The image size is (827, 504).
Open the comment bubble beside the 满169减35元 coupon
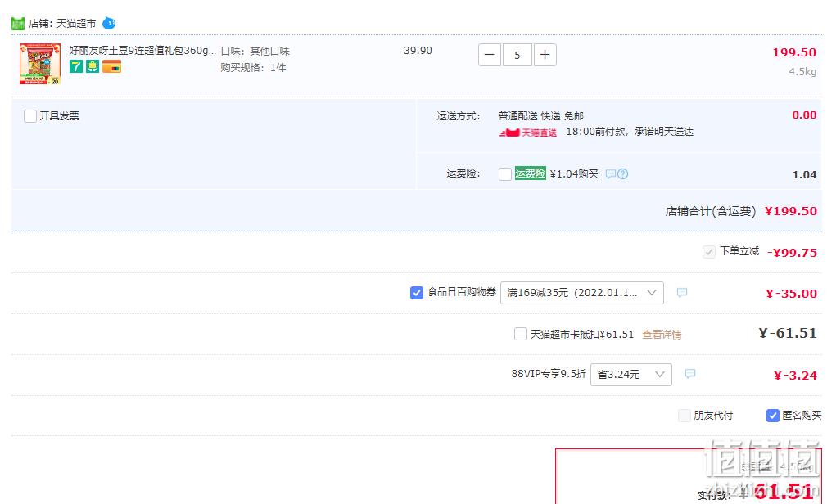(x=682, y=293)
